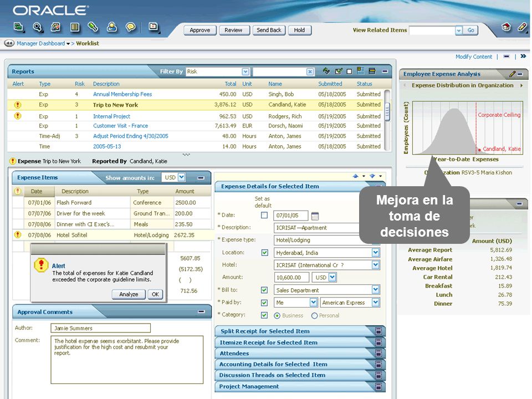Click the pencil edit icon in top banner
532x399 pixels.
coord(523,27)
